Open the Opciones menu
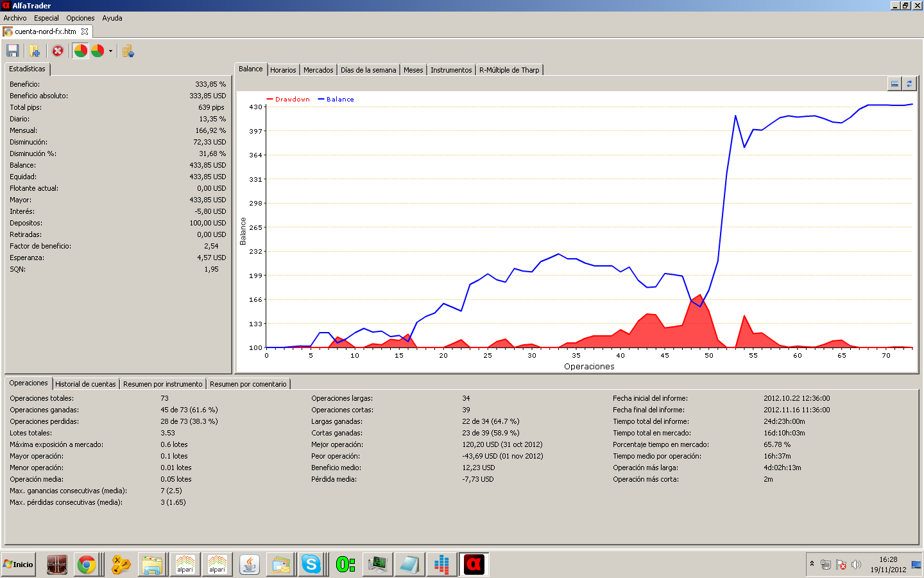 point(80,18)
